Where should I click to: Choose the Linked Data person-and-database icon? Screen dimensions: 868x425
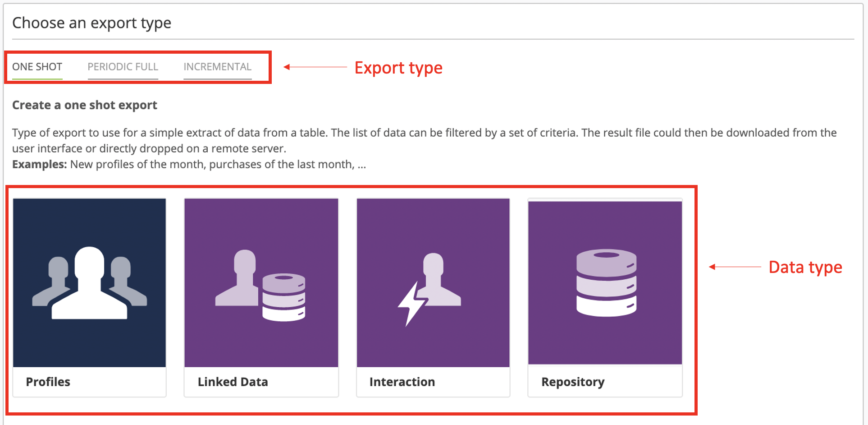[261, 284]
